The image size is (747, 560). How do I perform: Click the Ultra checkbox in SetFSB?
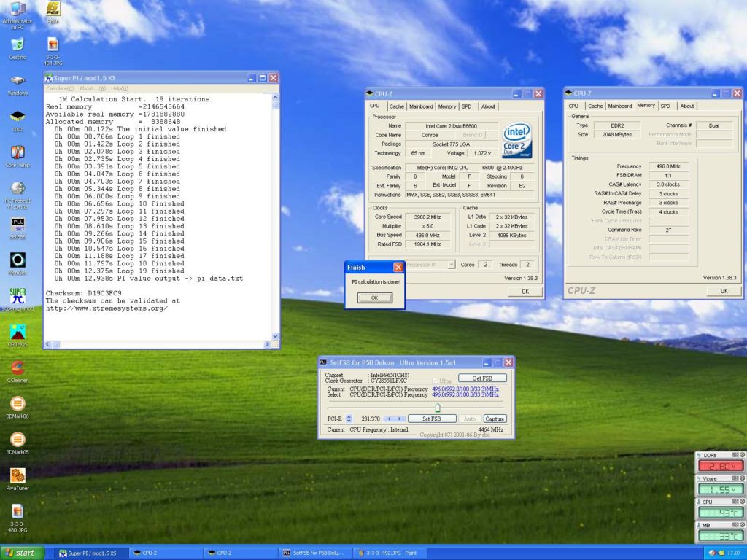435,381
